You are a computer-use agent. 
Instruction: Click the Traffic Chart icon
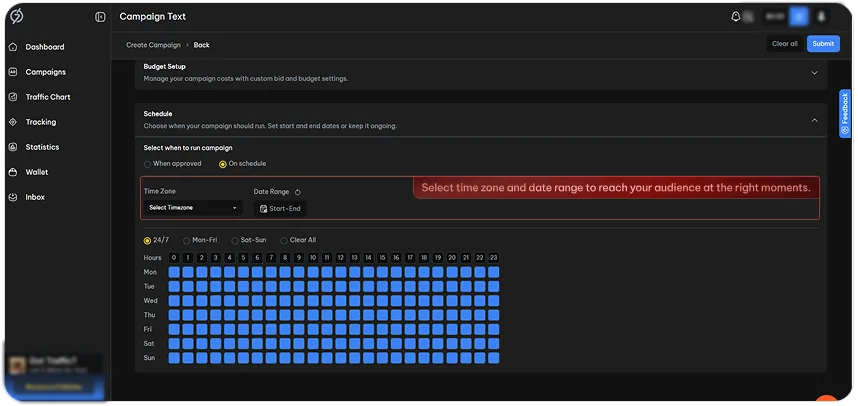14,97
